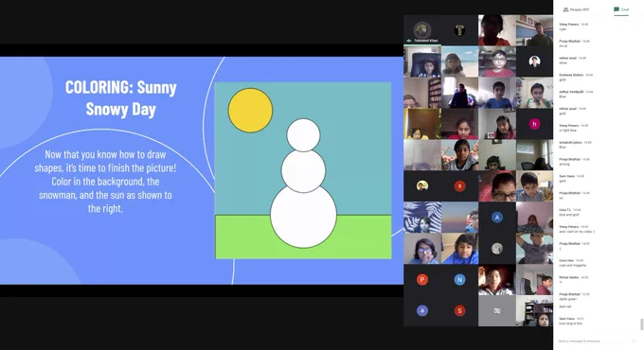Select the gray round avatar below blue 'A'

click(x=497, y=249)
